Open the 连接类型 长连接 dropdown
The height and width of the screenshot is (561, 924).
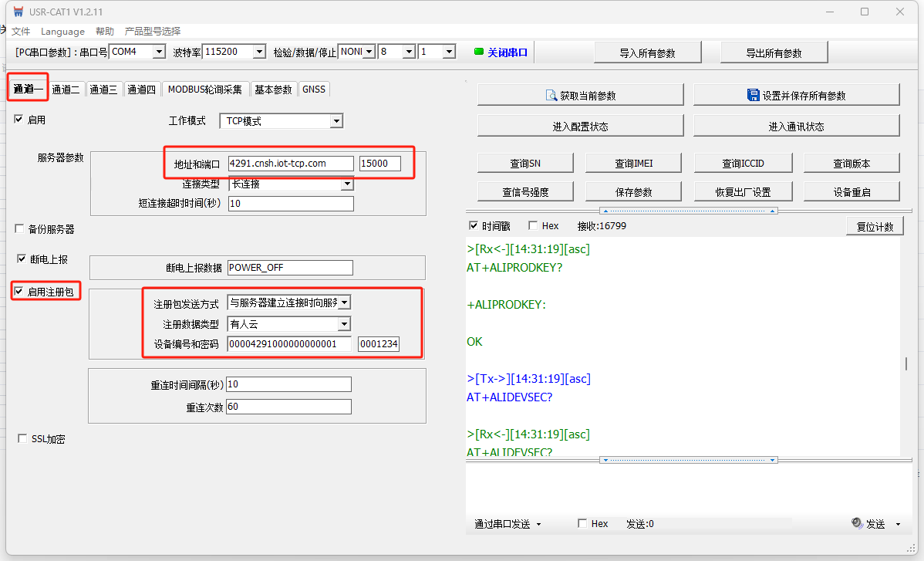pos(347,184)
